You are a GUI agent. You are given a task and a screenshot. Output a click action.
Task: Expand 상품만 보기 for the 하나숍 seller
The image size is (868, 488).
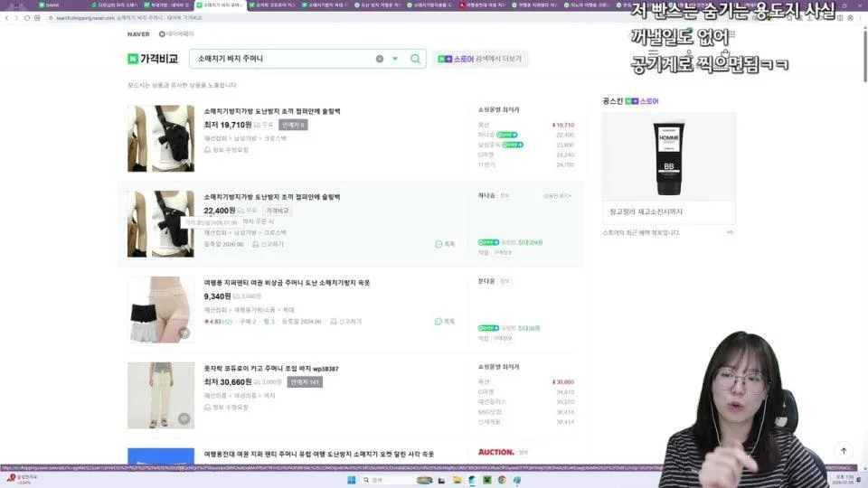(557, 196)
